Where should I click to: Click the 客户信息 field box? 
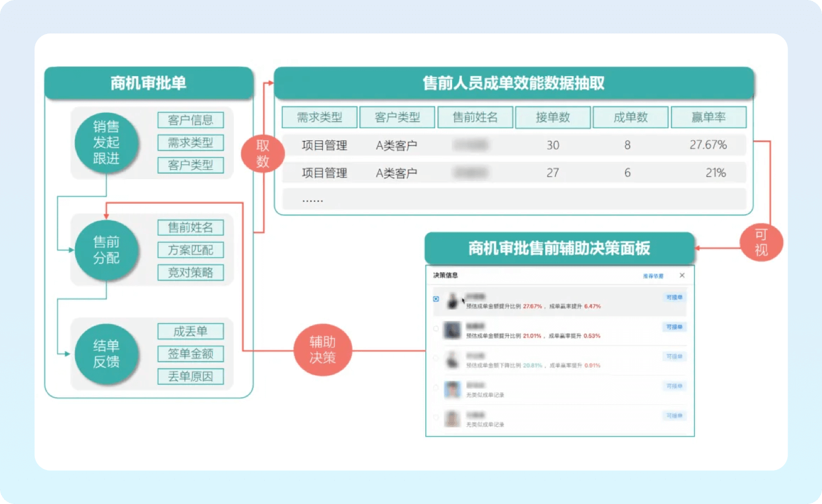[190, 120]
